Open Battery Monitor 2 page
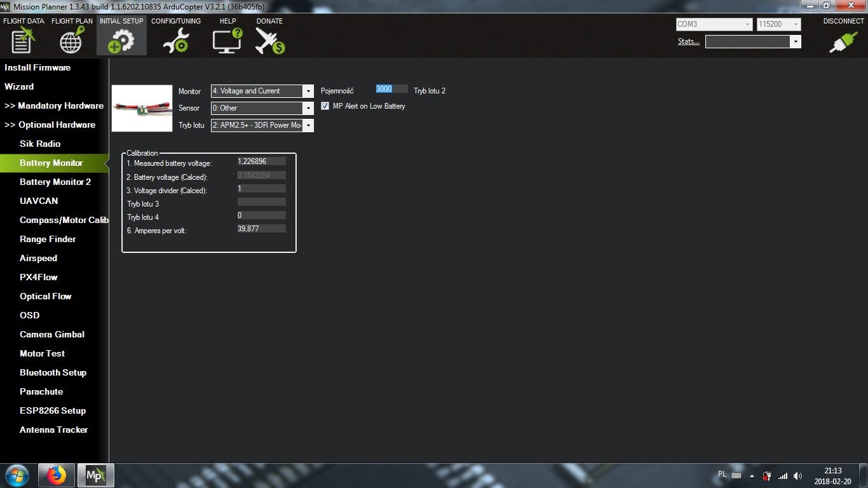Image resolution: width=868 pixels, height=488 pixels. tap(55, 182)
